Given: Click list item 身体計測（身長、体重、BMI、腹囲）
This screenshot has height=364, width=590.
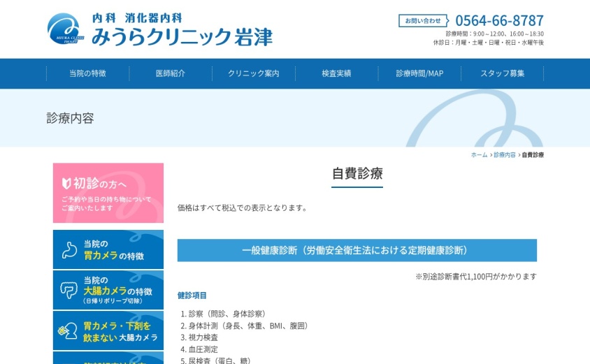Looking at the screenshot, I should pyautogui.click(x=250, y=326).
